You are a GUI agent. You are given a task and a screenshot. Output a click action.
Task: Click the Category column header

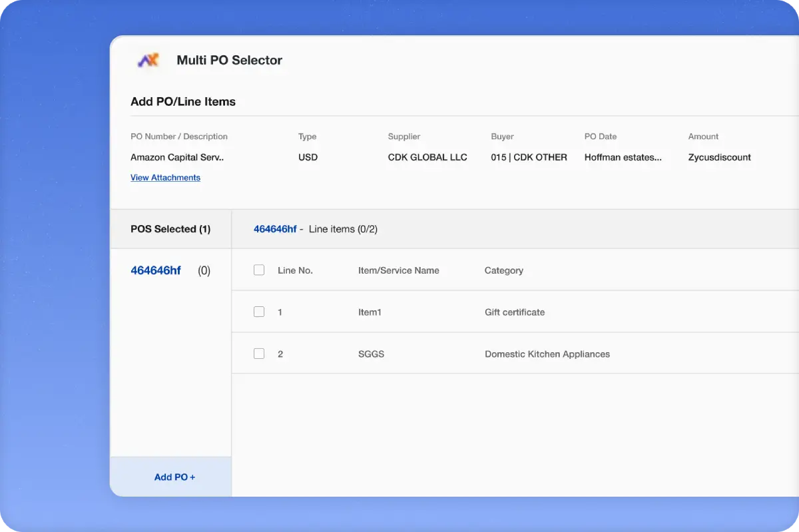pos(503,271)
